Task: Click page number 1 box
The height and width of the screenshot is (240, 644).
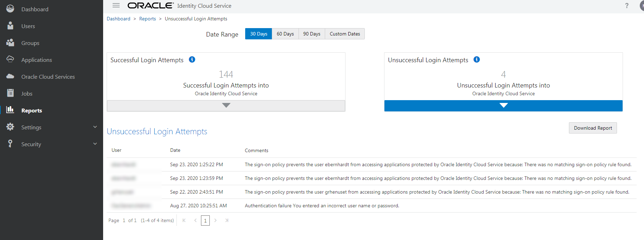Action: point(205,220)
